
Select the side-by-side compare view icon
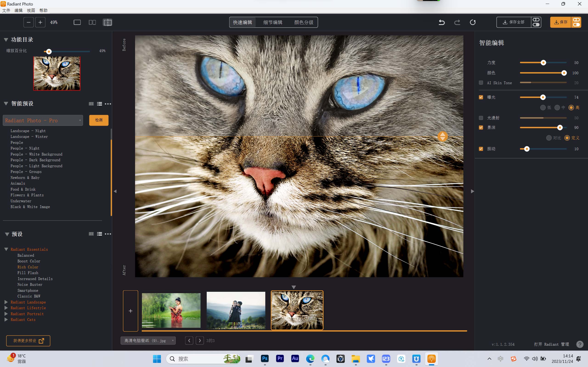point(92,22)
